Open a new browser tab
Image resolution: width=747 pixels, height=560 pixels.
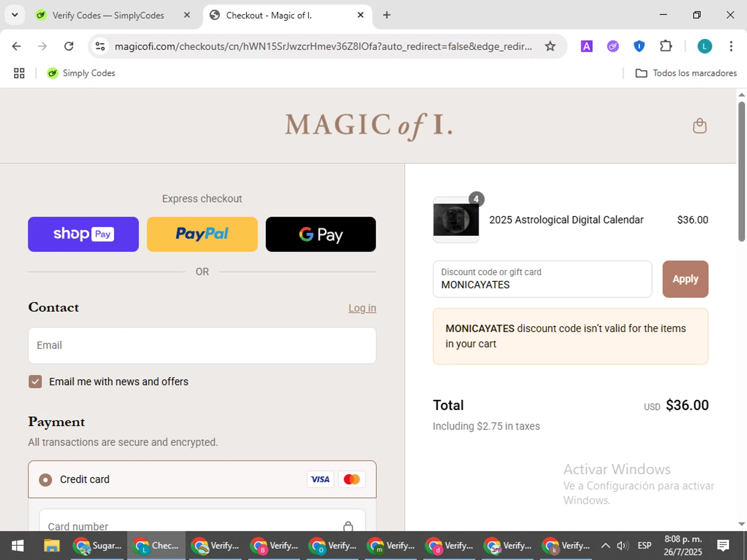pos(386,15)
